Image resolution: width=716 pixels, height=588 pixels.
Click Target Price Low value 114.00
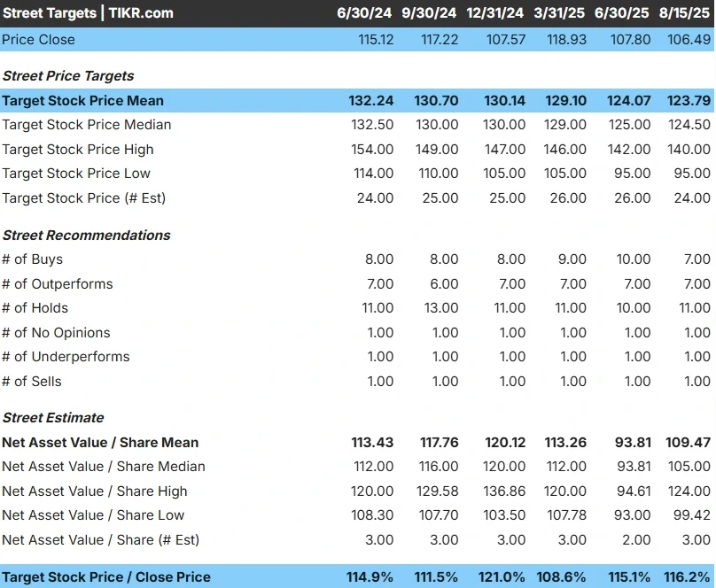tap(374, 174)
